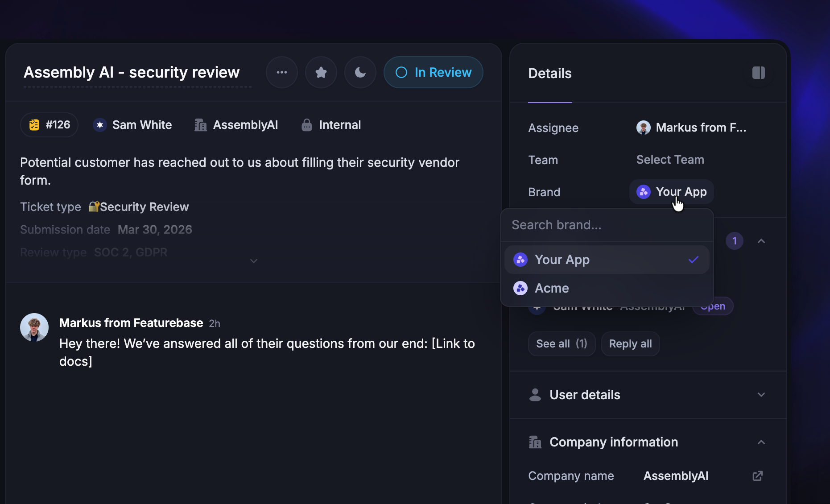Click the 2h message timestamp
Viewport: 830px width, 504px height.
(x=215, y=323)
